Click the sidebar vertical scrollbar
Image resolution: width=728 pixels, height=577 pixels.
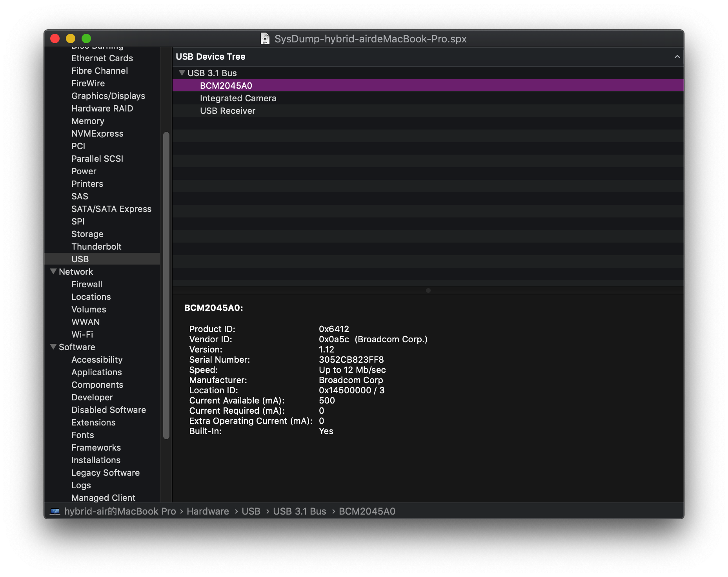pos(166,285)
